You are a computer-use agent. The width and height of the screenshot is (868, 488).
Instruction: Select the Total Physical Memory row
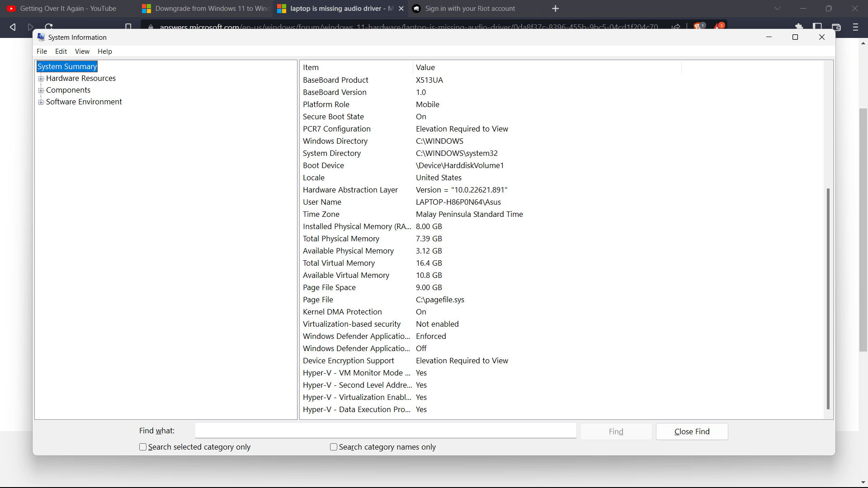coord(561,239)
